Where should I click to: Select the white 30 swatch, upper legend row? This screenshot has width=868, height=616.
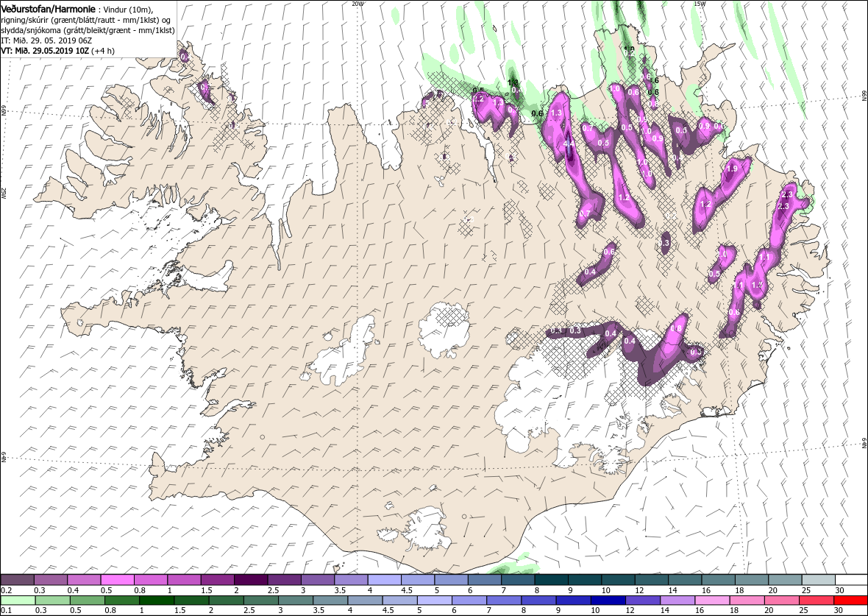click(x=851, y=579)
